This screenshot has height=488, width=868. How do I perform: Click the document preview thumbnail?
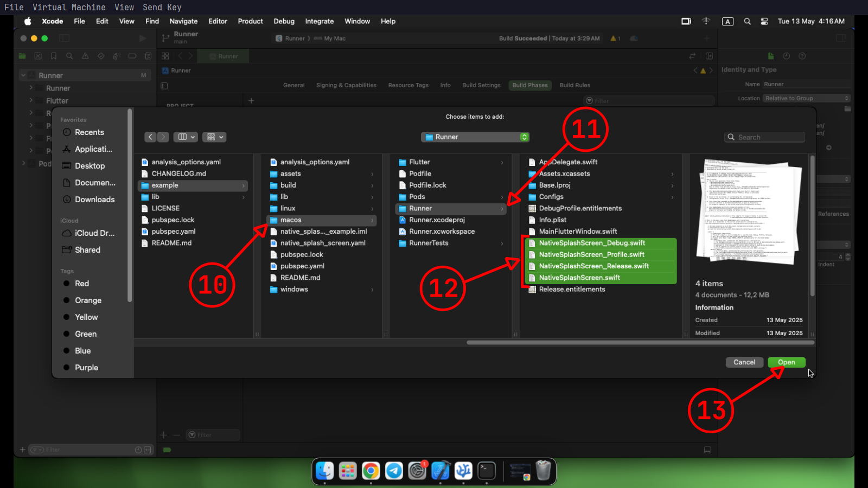click(749, 213)
